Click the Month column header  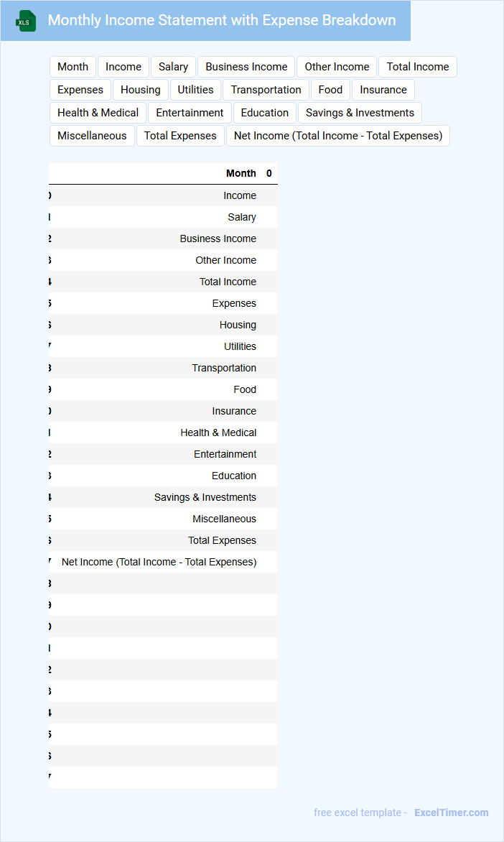coord(241,173)
